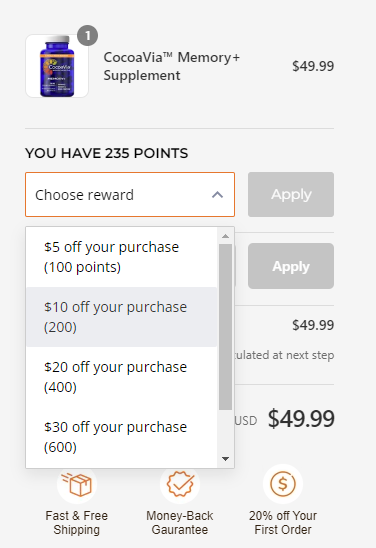Viewport: 376px width, 548px height.
Task: Click the Money-Back Guarantee checkmark badge icon
Action: [180, 484]
